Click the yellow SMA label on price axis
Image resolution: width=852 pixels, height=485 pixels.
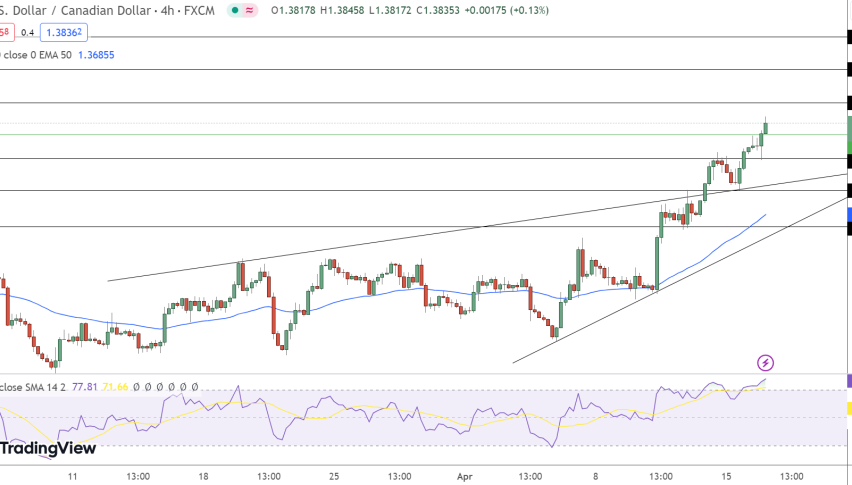(x=849, y=408)
